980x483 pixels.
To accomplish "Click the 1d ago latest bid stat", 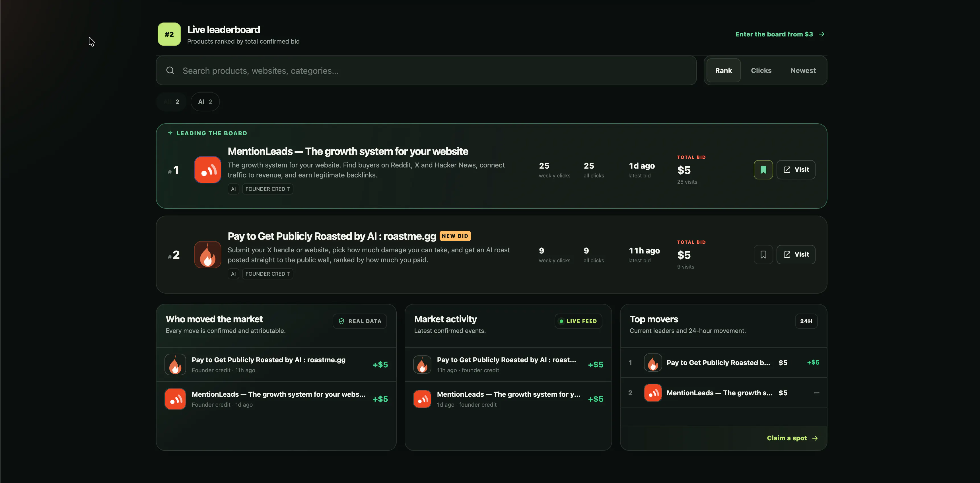I will 641,170.
